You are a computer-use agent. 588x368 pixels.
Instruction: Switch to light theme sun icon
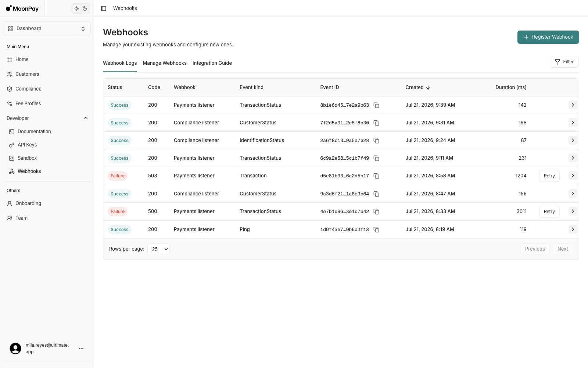pos(77,8)
